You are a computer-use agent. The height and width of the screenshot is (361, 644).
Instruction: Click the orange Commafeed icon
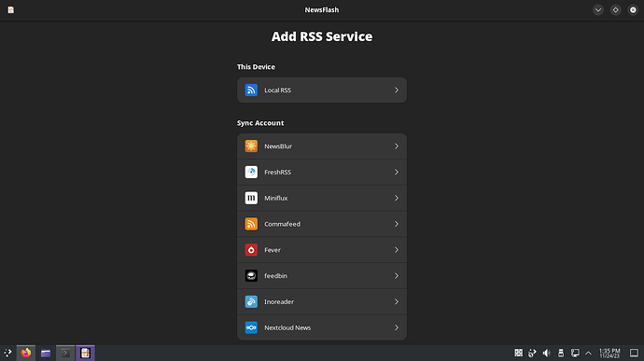[251, 224]
